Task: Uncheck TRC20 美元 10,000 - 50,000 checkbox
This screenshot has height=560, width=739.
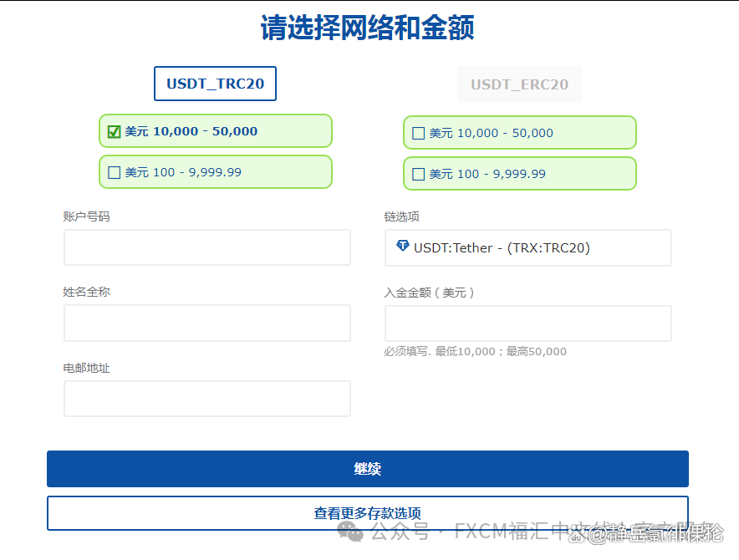Action: pyautogui.click(x=114, y=131)
